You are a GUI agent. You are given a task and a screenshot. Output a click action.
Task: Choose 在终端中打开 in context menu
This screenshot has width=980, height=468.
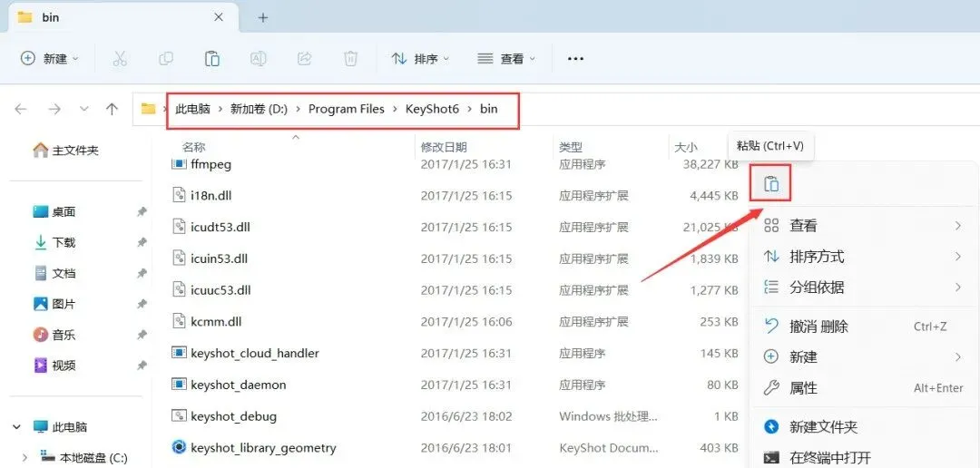[864, 458]
